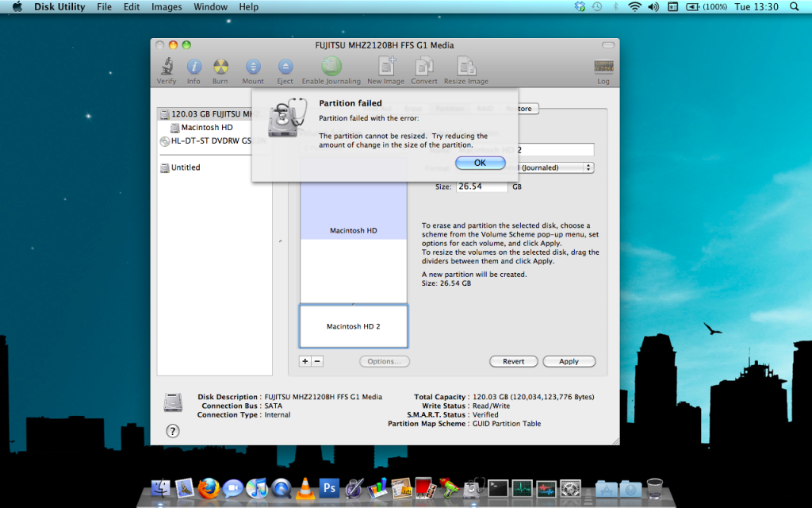Image resolution: width=812 pixels, height=508 pixels.
Task: Open QuickTime Player from the dock
Action: point(282,488)
